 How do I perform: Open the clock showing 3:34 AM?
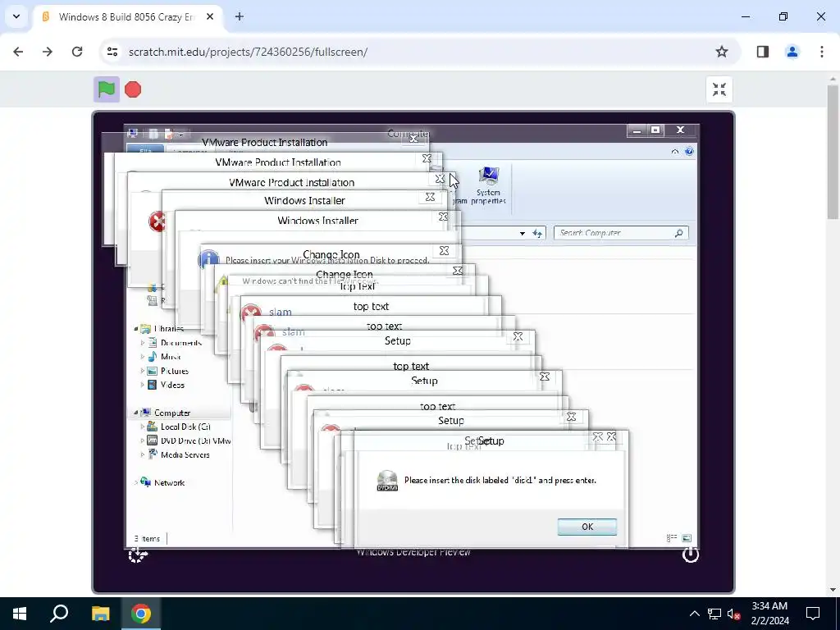[769, 614]
